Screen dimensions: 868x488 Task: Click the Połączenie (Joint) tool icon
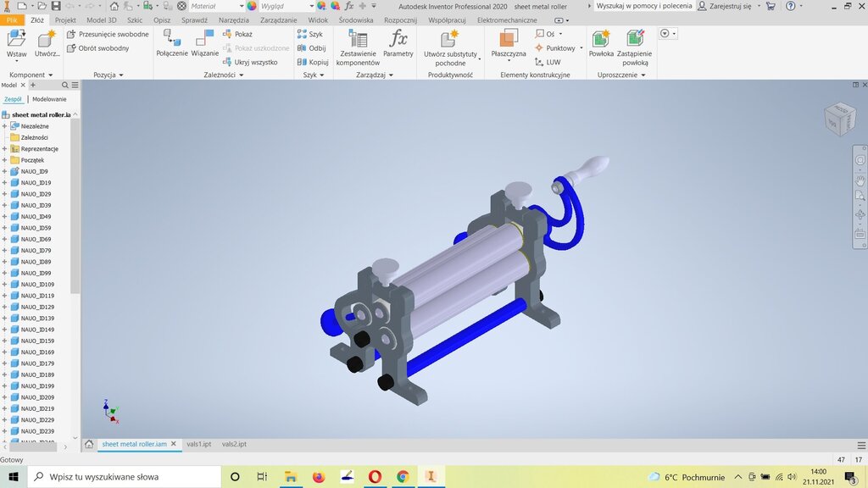[172, 39]
